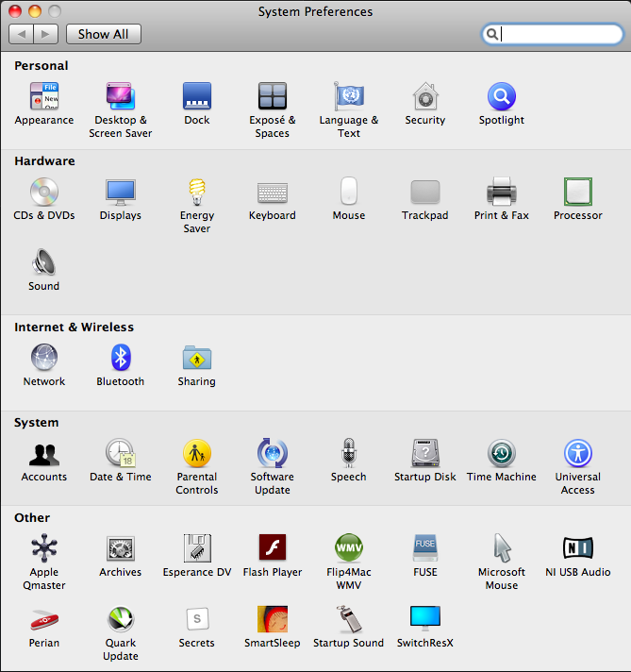Image resolution: width=631 pixels, height=672 pixels.
Task: Go back with the left arrow button
Action: (x=21, y=34)
